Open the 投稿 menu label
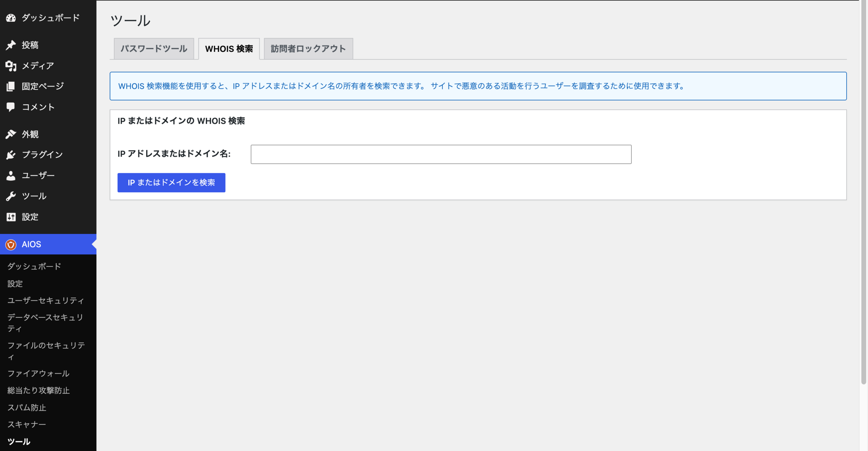Image resolution: width=868 pixels, height=451 pixels. (30, 45)
